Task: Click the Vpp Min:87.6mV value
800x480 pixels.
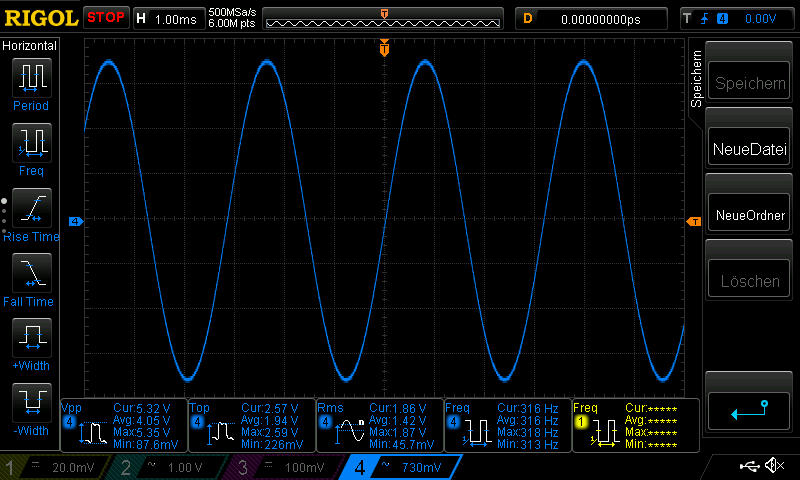Action: (145, 444)
